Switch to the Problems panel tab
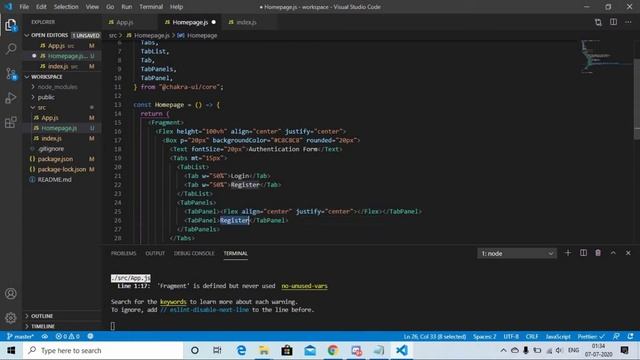 [123, 253]
